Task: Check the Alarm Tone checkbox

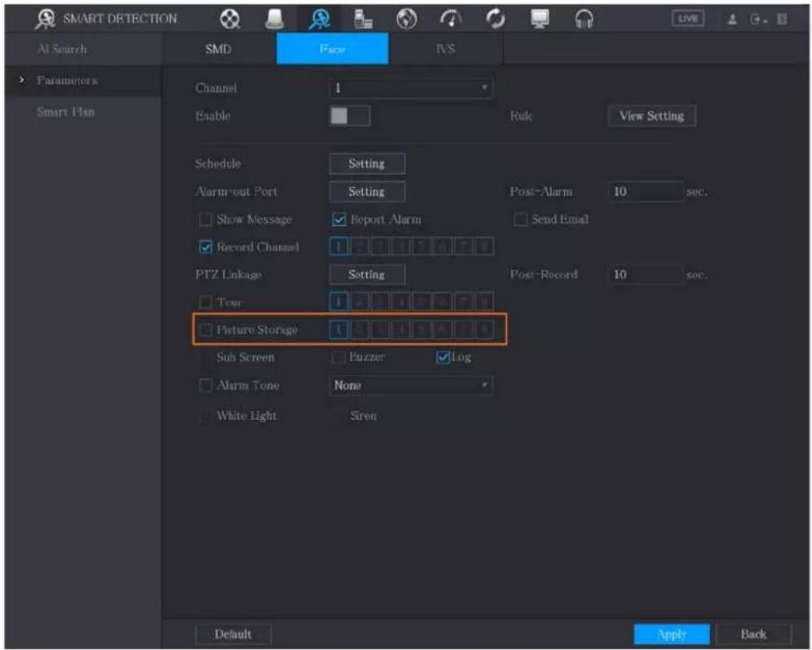Action: 206,385
